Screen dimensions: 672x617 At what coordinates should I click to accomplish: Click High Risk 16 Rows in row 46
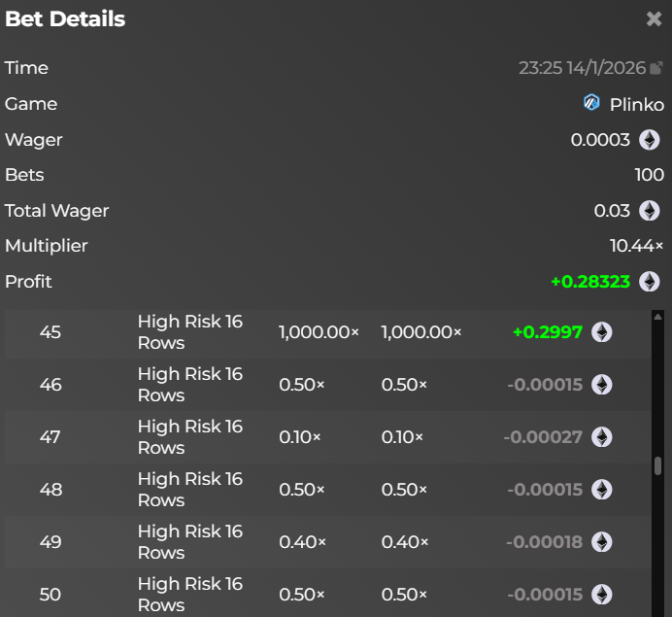(x=190, y=385)
